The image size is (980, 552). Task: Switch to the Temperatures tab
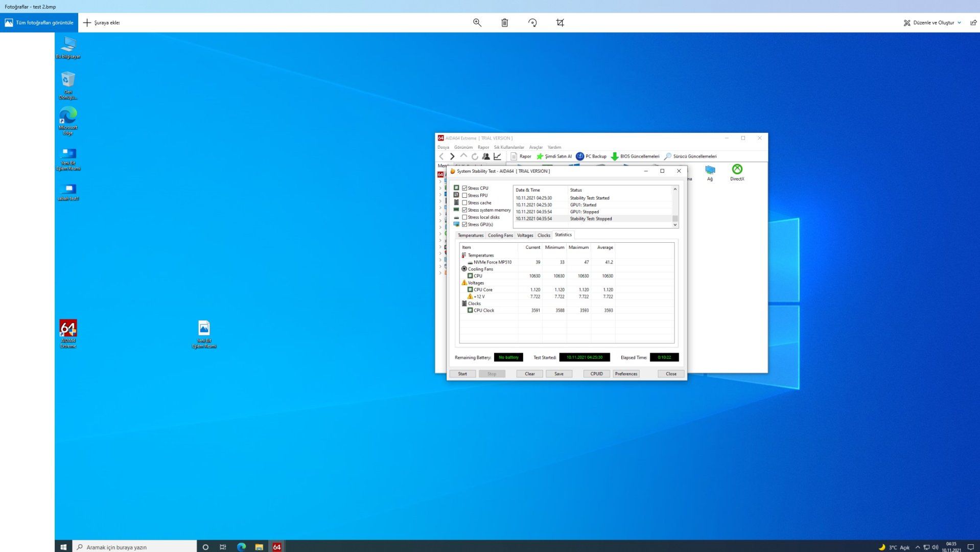[471, 236]
